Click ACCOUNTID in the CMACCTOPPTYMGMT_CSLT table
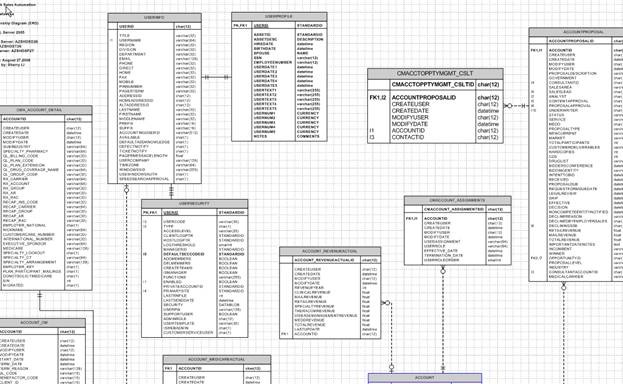Image resolution: width=623 pixels, height=384 pixels. [x=408, y=130]
